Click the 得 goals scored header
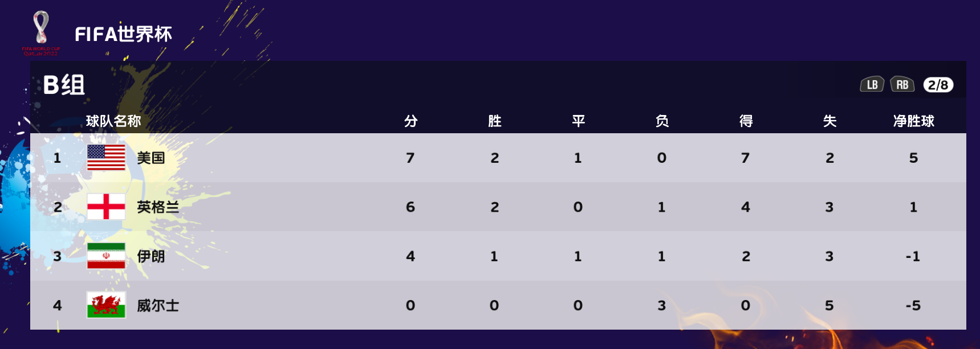Screen dimensions: 980x349 (x=746, y=121)
